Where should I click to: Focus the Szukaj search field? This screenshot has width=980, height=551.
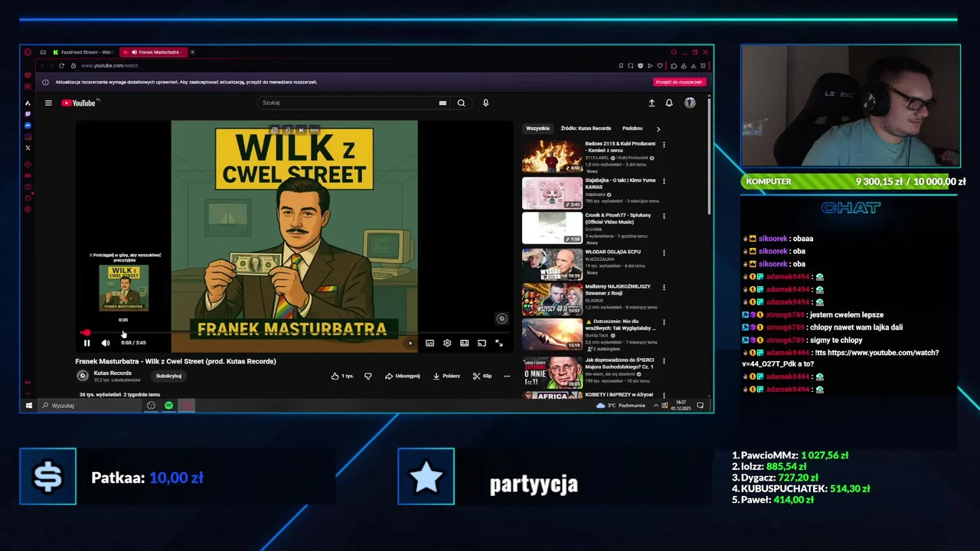coord(346,103)
